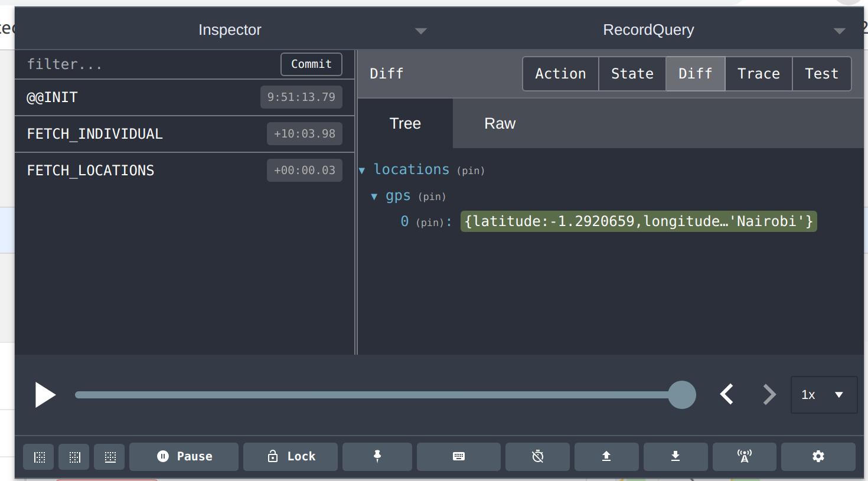Screen dimensions: 868x481
Task: Switch to the Raw view tab
Action: coord(500,123)
